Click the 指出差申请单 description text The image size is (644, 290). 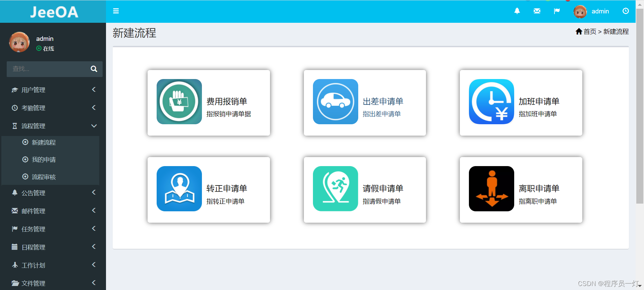pyautogui.click(x=382, y=114)
